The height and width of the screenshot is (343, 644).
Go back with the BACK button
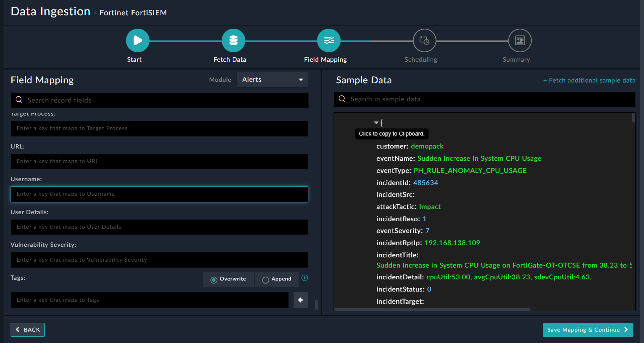(x=27, y=330)
